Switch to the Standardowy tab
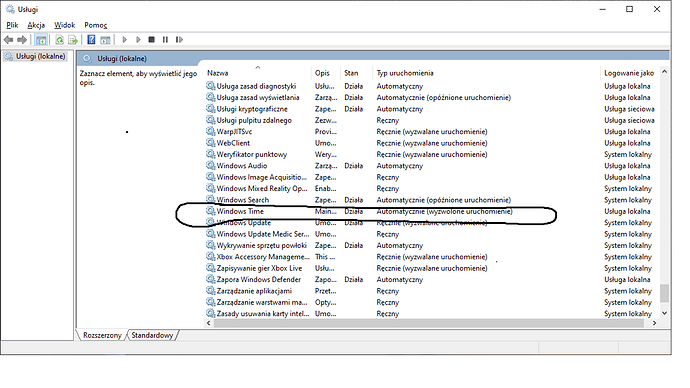 coord(152,335)
